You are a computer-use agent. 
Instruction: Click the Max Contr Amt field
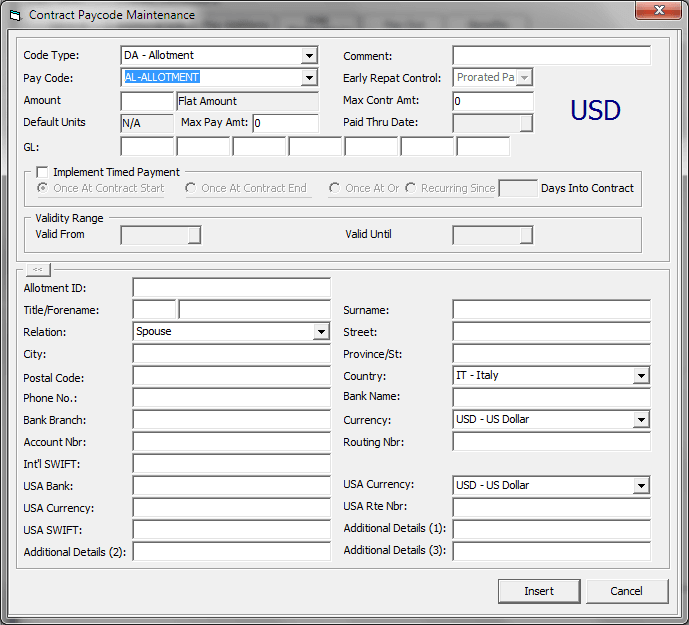tap(493, 101)
